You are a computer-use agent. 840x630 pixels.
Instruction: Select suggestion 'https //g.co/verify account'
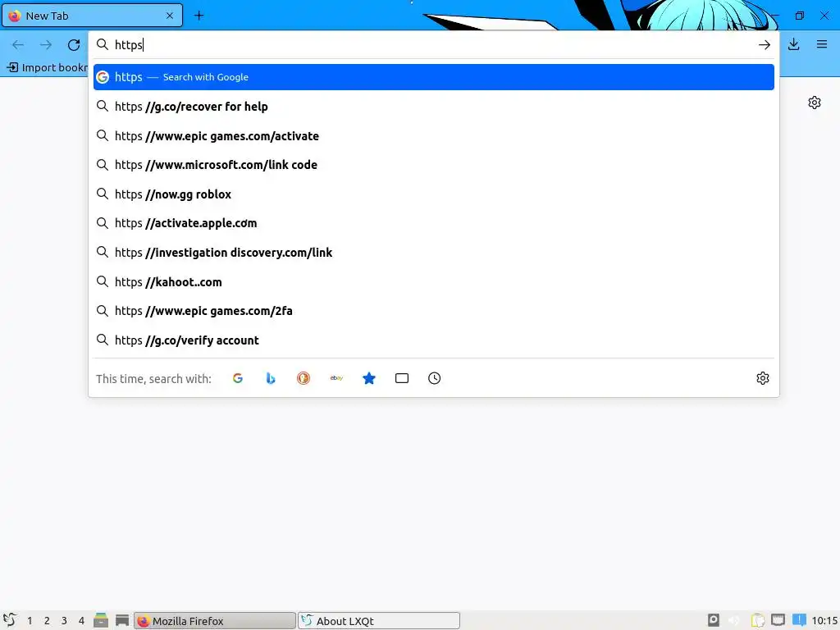pos(434,340)
